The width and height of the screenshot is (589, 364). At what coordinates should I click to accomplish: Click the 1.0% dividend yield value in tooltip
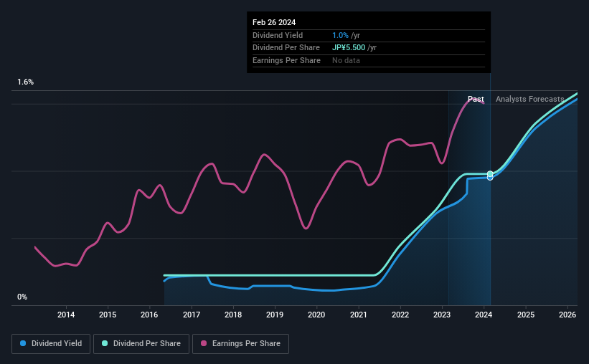pos(340,35)
